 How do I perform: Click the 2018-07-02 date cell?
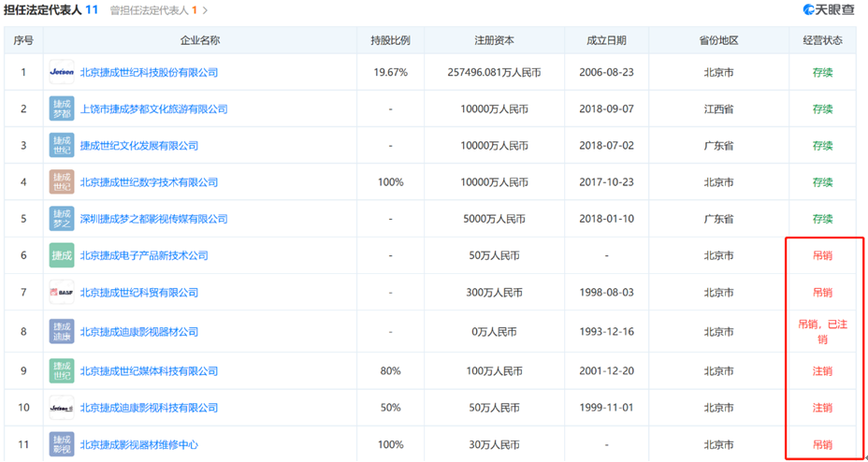(x=607, y=146)
